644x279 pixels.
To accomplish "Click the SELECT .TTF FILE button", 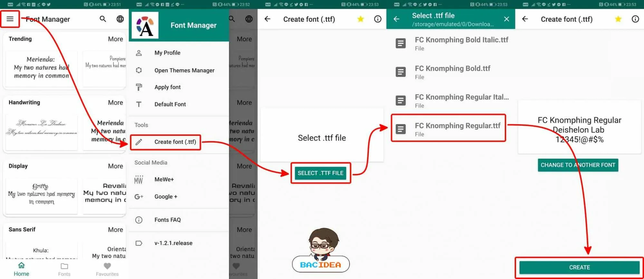I will (x=321, y=173).
